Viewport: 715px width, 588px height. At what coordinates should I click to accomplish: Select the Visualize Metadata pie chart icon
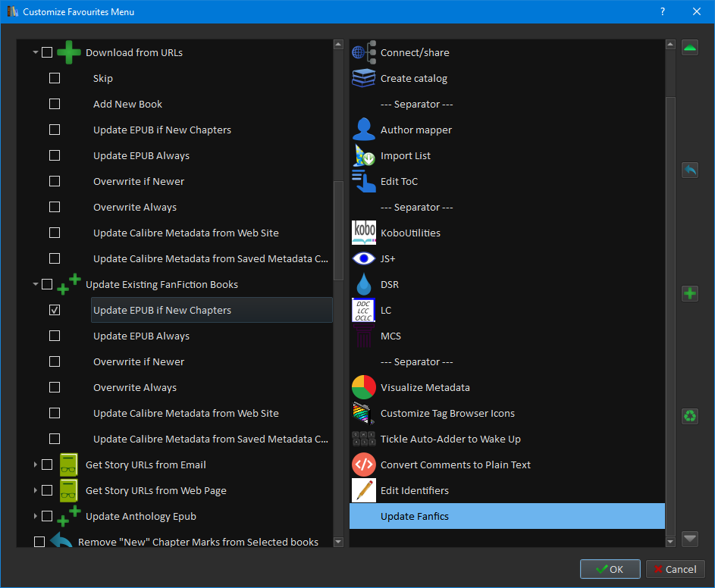click(x=364, y=387)
